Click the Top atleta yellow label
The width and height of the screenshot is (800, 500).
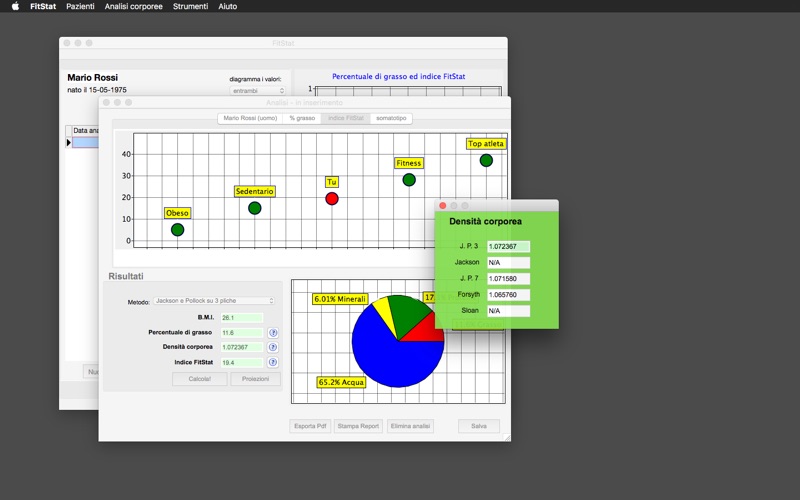click(486, 144)
